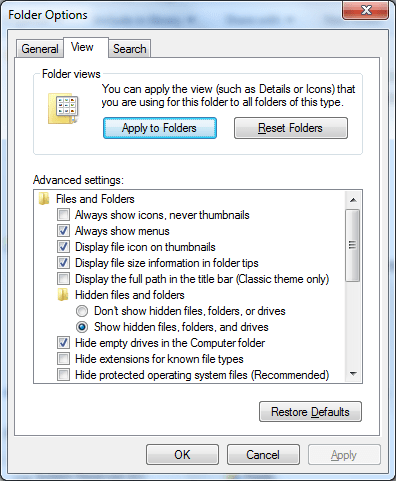This screenshot has width=396, height=481.
Task: Check Hide extensions for known file types
Action: click(63, 359)
